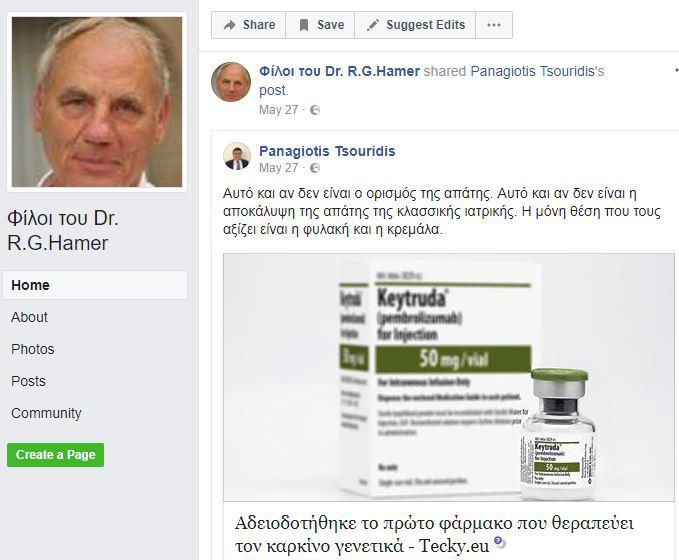Click the green Create a Page button
The height and width of the screenshot is (560, 679).
55,455
